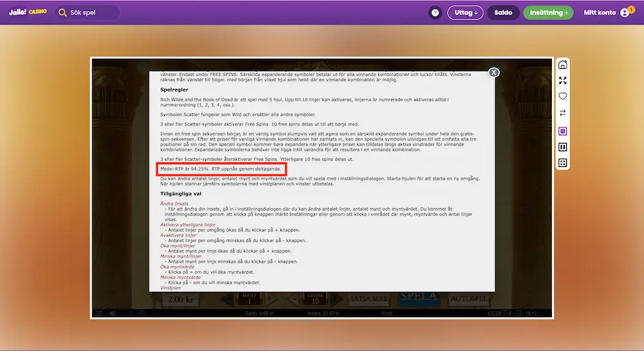Click the 16:19 clock in game bar
Image resolution: width=644 pixels, height=351 pixels.
coord(531,313)
